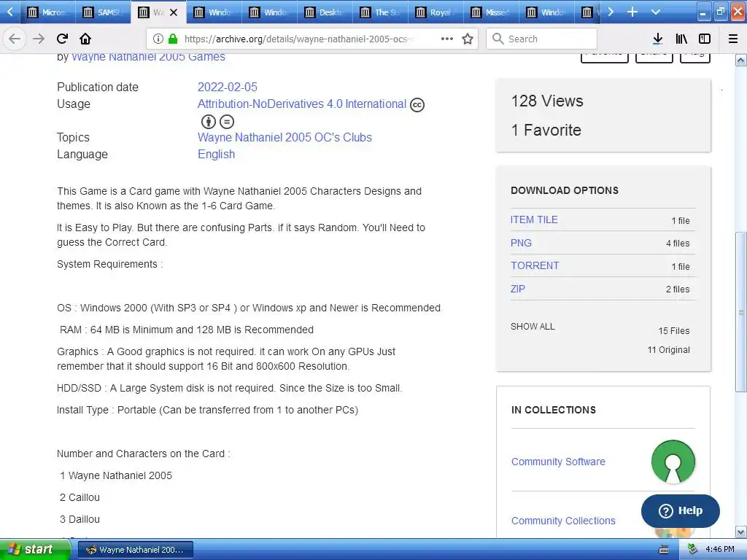Go back with the browser back arrow
The height and width of the screenshot is (560, 747).
[x=15, y=39]
